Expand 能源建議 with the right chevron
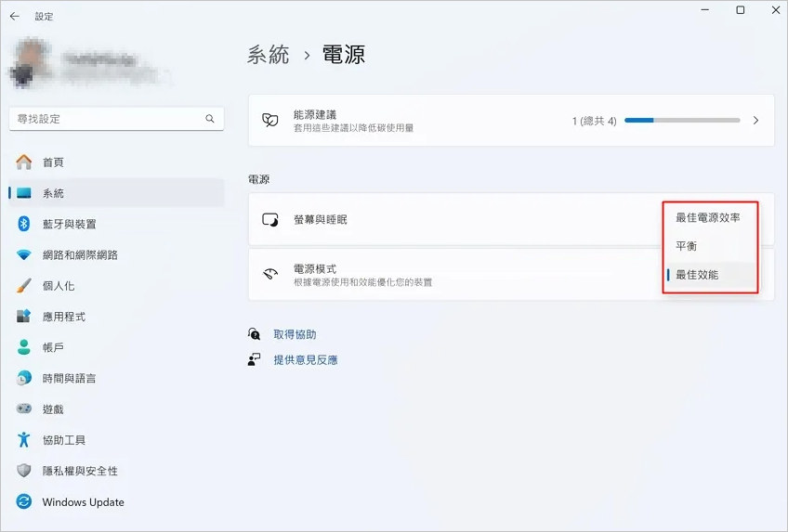The height and width of the screenshot is (532, 788). coord(755,121)
